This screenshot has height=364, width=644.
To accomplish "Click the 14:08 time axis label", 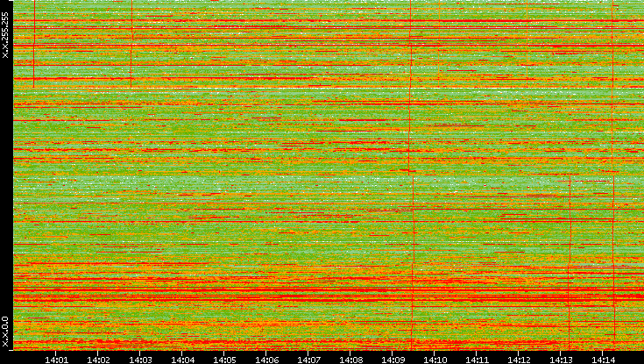I will 350,360.
